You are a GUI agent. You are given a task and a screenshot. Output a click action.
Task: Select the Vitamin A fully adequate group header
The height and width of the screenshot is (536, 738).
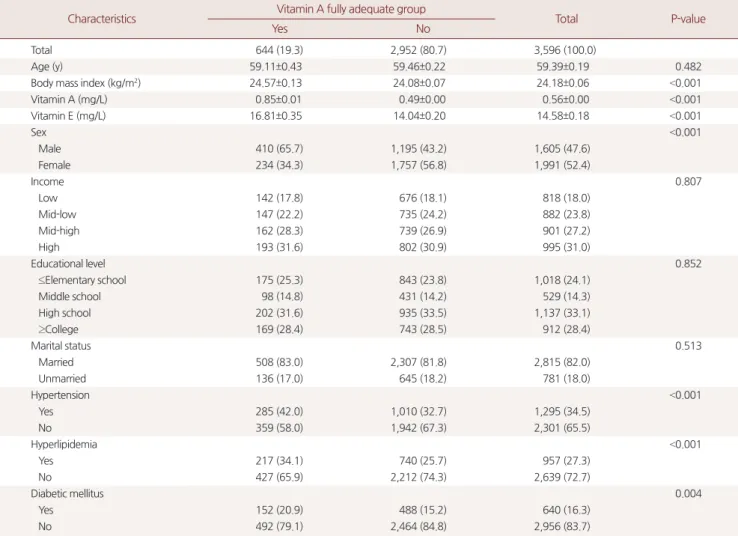pyautogui.click(x=351, y=9)
